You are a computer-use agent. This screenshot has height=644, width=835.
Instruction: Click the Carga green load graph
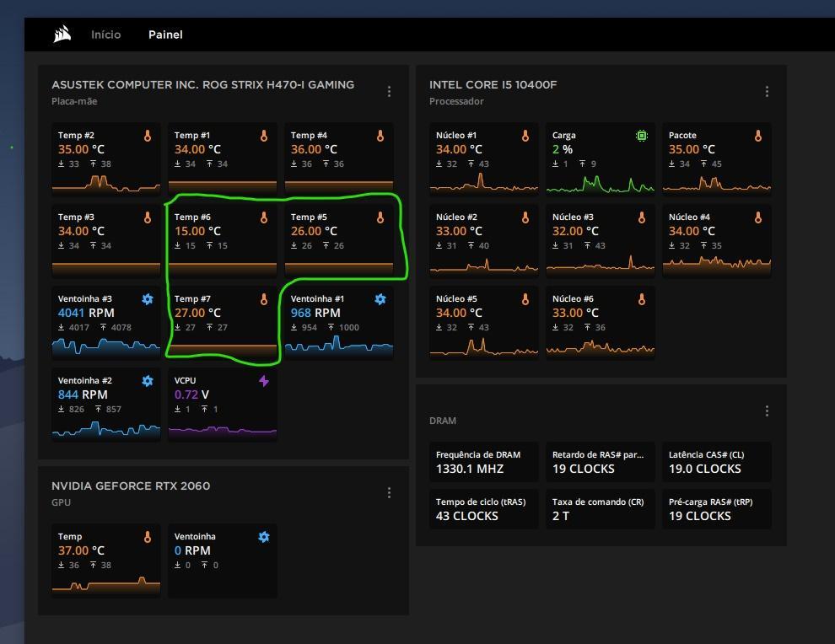601,185
